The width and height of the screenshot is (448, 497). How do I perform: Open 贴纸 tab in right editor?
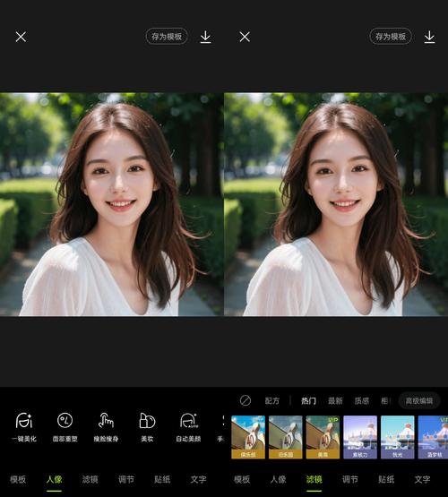click(x=386, y=479)
